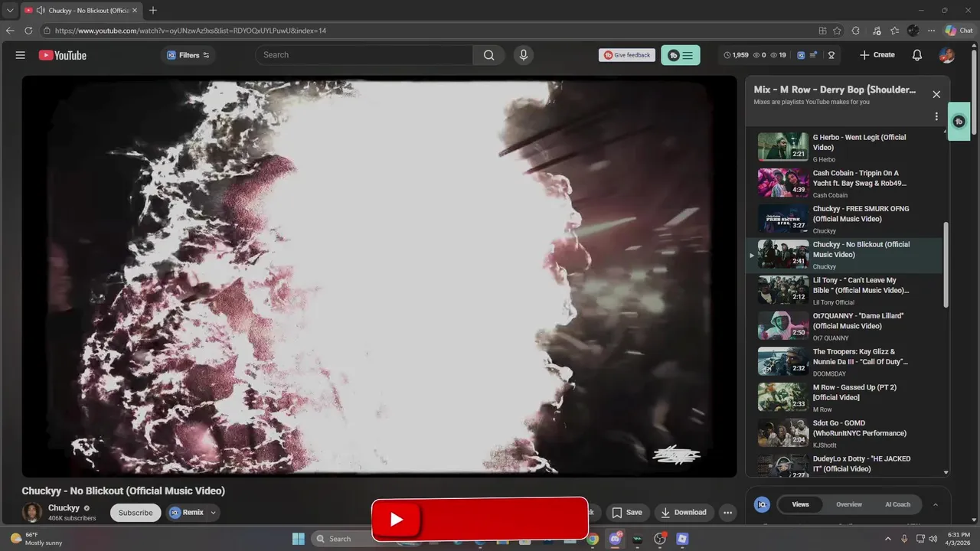
Task: Open the taskbar weather widget
Action: pyautogui.click(x=37, y=539)
